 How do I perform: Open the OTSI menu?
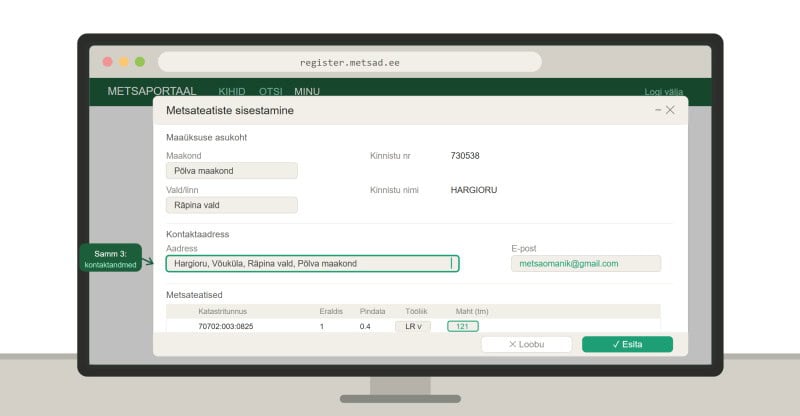click(270, 92)
